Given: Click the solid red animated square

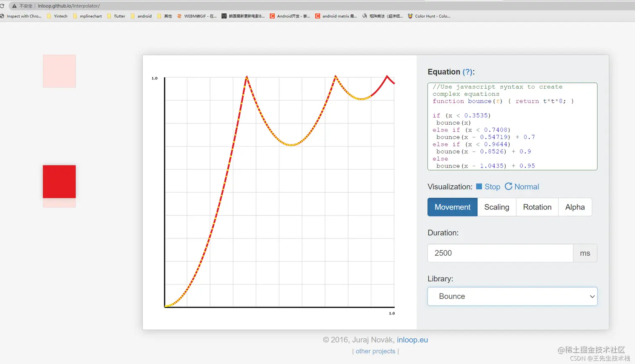Looking at the screenshot, I should tap(59, 181).
